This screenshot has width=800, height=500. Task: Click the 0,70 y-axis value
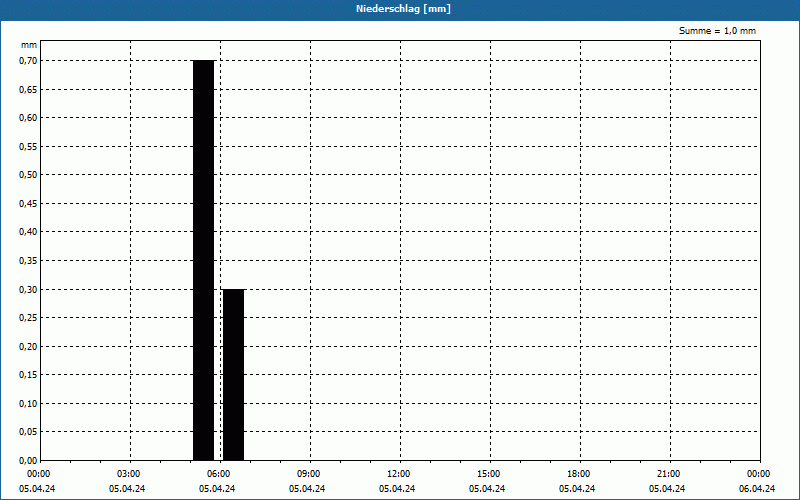point(28,61)
